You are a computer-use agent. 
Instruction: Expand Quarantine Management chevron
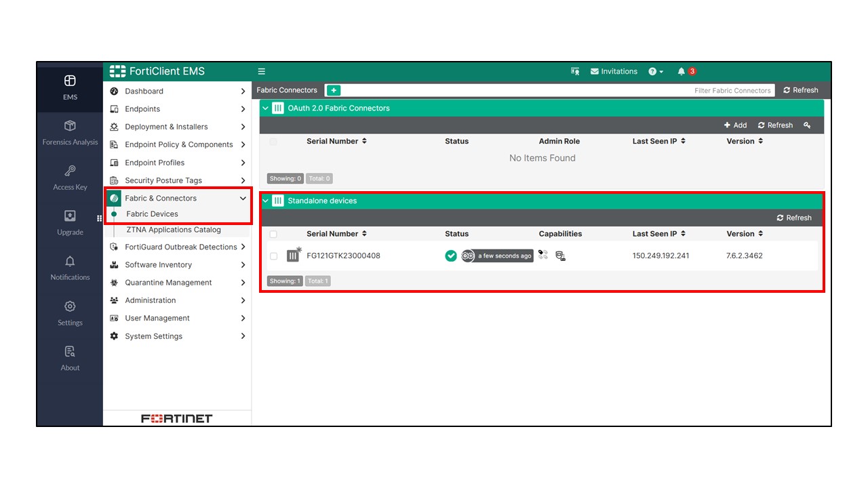point(243,283)
